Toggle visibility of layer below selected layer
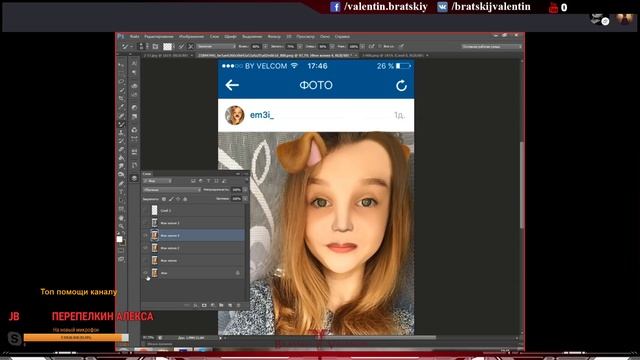The width and height of the screenshot is (640, 360). click(146, 248)
